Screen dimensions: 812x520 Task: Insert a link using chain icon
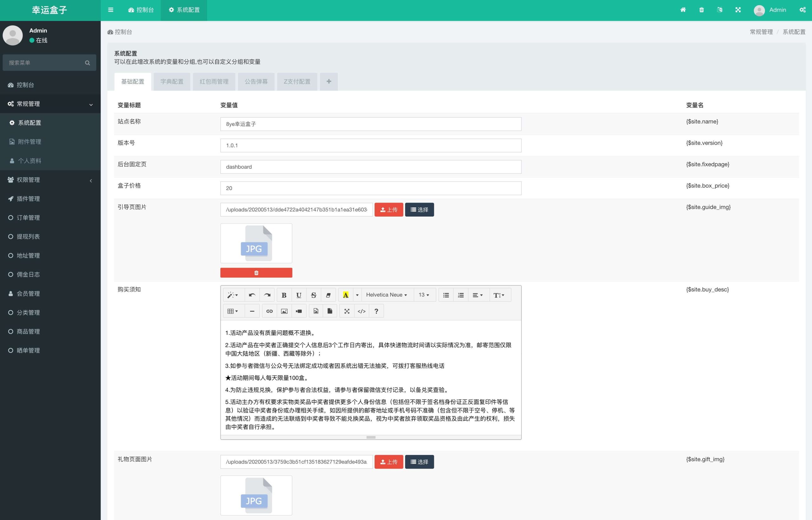pos(269,311)
